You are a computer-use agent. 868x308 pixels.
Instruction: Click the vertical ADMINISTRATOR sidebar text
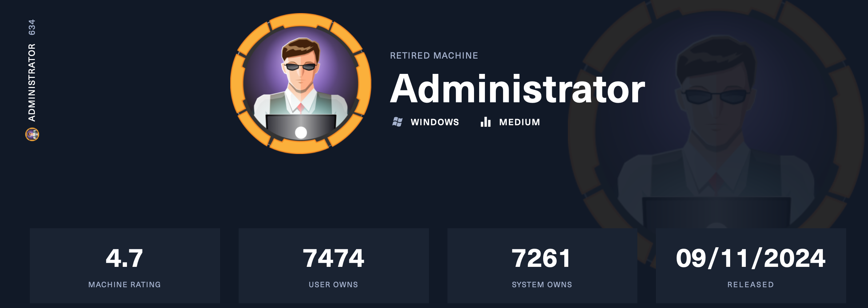click(x=32, y=83)
